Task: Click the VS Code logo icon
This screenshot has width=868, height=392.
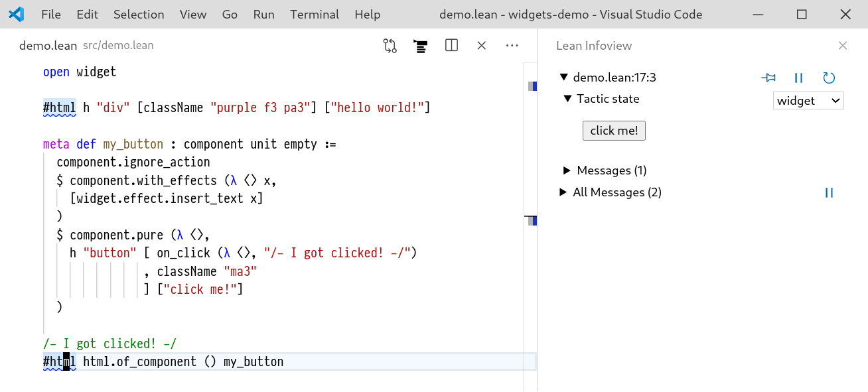Action: [17, 15]
